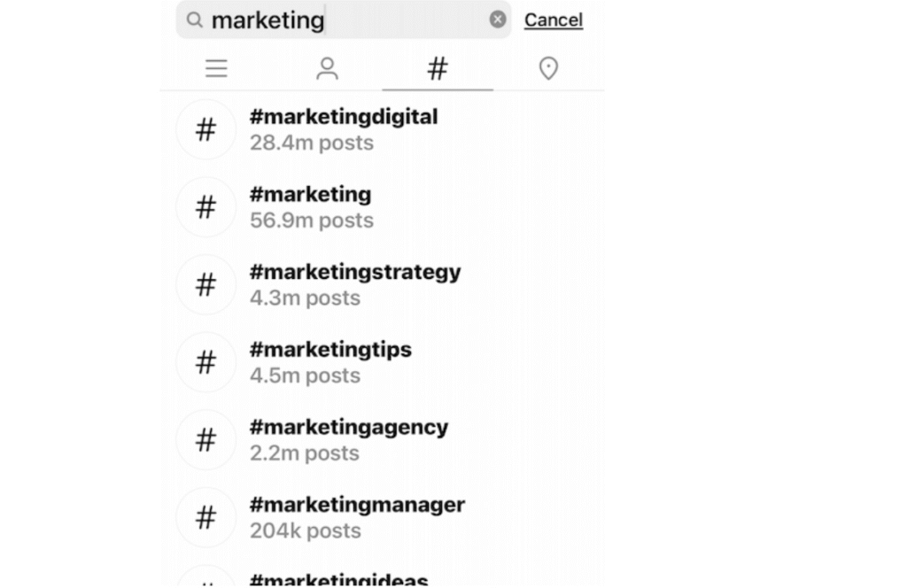The width and height of the screenshot is (907, 588).
Task: Click the hash circle icon beside #marketingdigital
Action: click(205, 129)
